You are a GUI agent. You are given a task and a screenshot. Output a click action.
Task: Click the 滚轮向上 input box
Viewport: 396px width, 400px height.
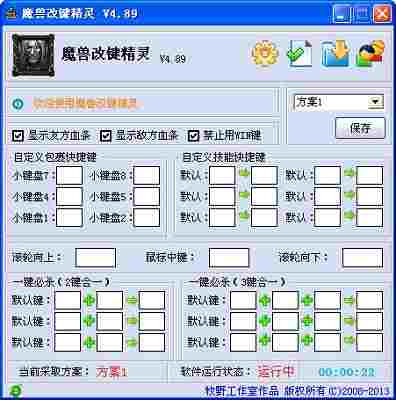click(95, 258)
